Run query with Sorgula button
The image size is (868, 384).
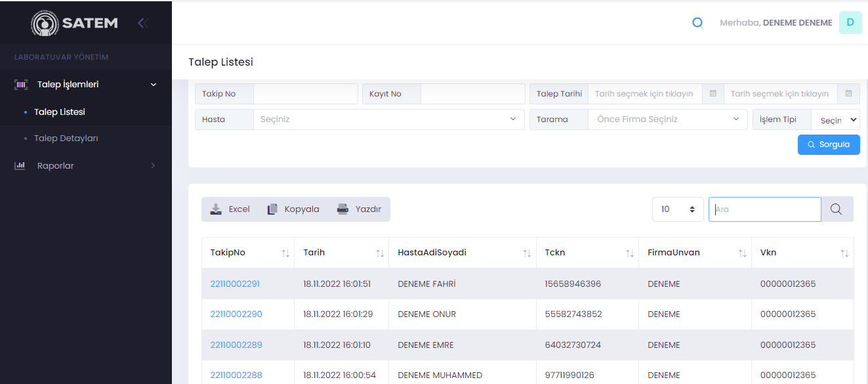pyautogui.click(x=828, y=144)
